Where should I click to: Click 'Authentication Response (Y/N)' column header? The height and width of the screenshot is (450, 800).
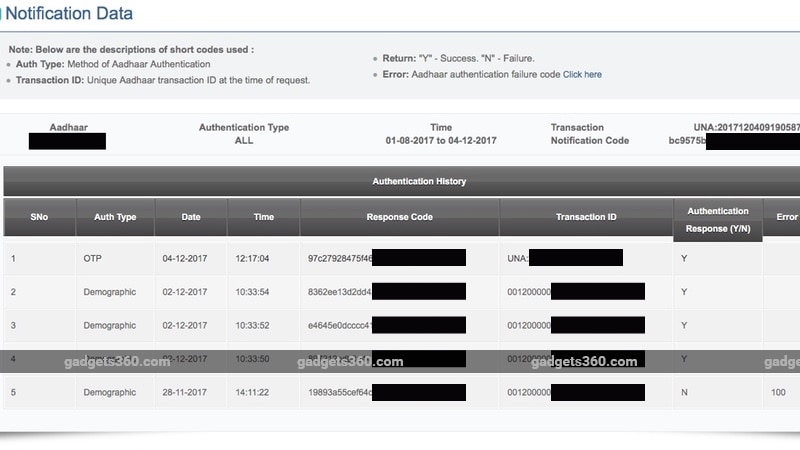pyautogui.click(x=718, y=220)
